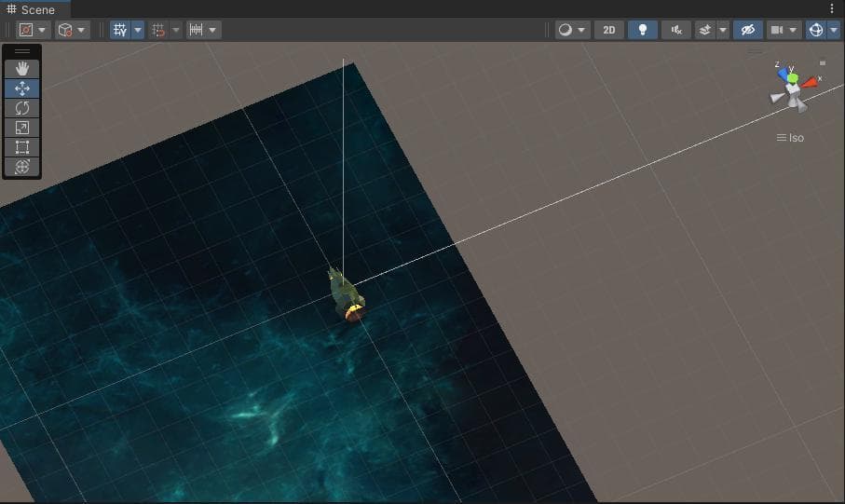Toggle scene effects (skybox/fog) icon
845x504 pixels.
tap(705, 30)
